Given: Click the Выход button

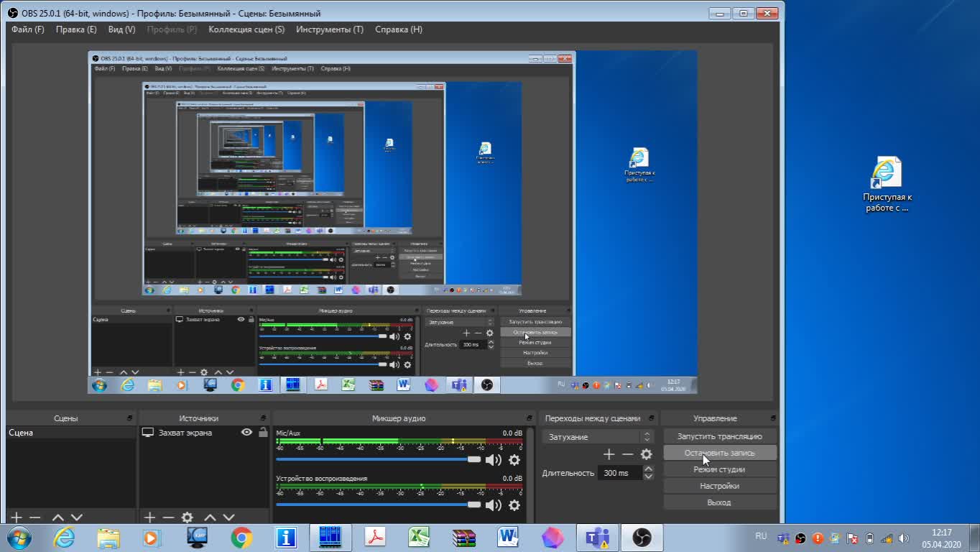Looking at the screenshot, I should tap(719, 502).
